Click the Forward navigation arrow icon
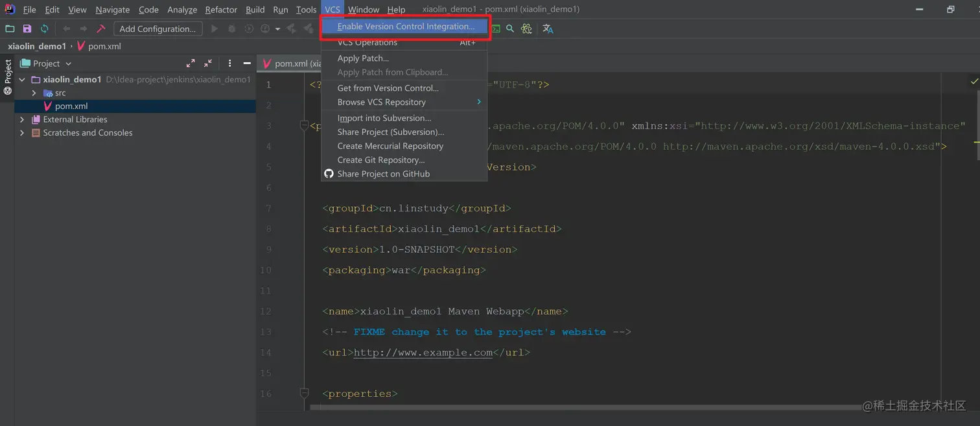980x426 pixels. pos(83,29)
